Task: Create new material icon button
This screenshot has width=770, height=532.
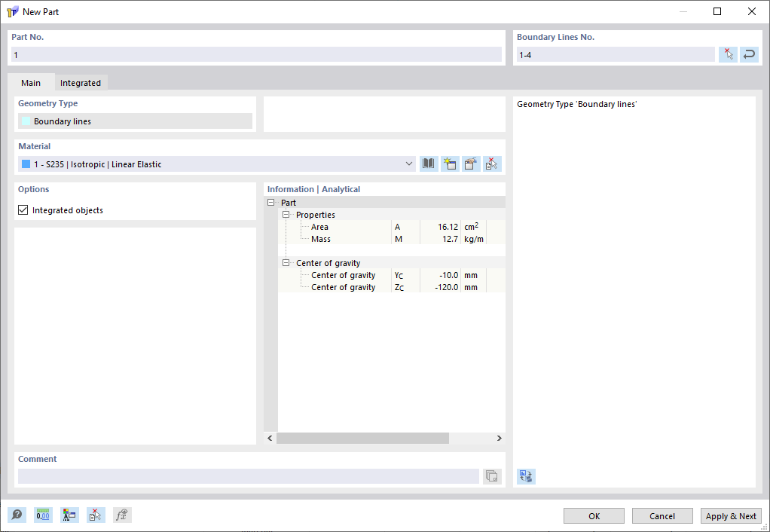Action: [450, 164]
